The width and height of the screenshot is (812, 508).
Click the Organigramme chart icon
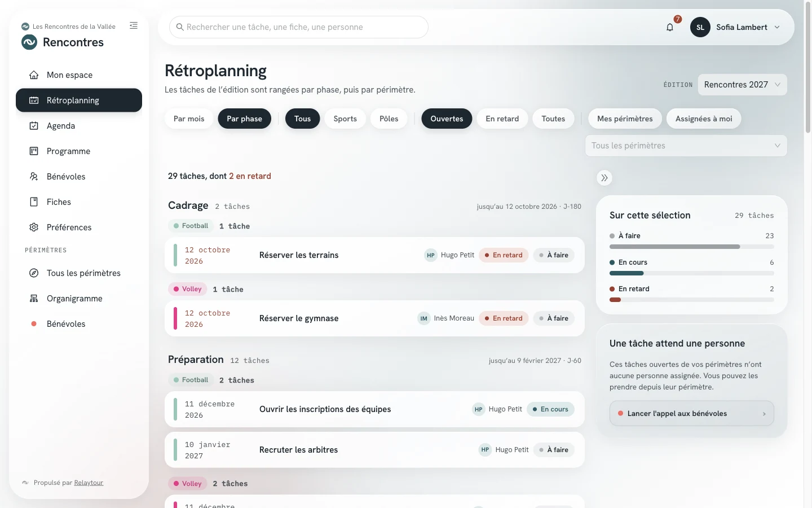(34, 299)
